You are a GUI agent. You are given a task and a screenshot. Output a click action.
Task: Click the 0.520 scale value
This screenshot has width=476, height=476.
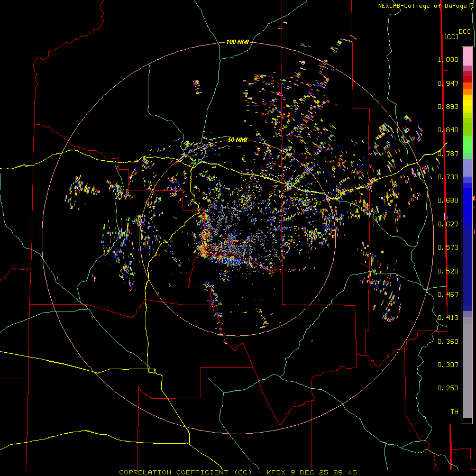coord(448,271)
